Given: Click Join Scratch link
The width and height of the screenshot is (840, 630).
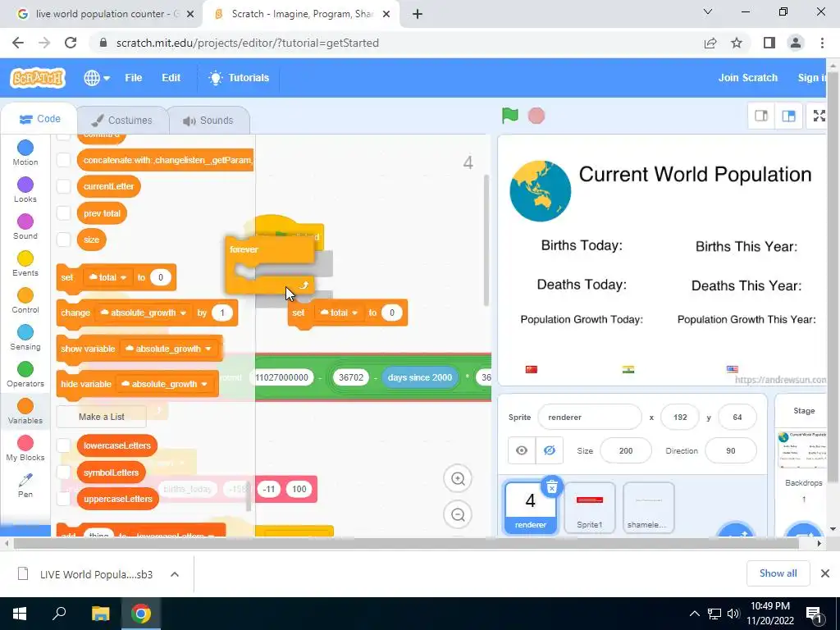Looking at the screenshot, I should pyautogui.click(x=748, y=78).
